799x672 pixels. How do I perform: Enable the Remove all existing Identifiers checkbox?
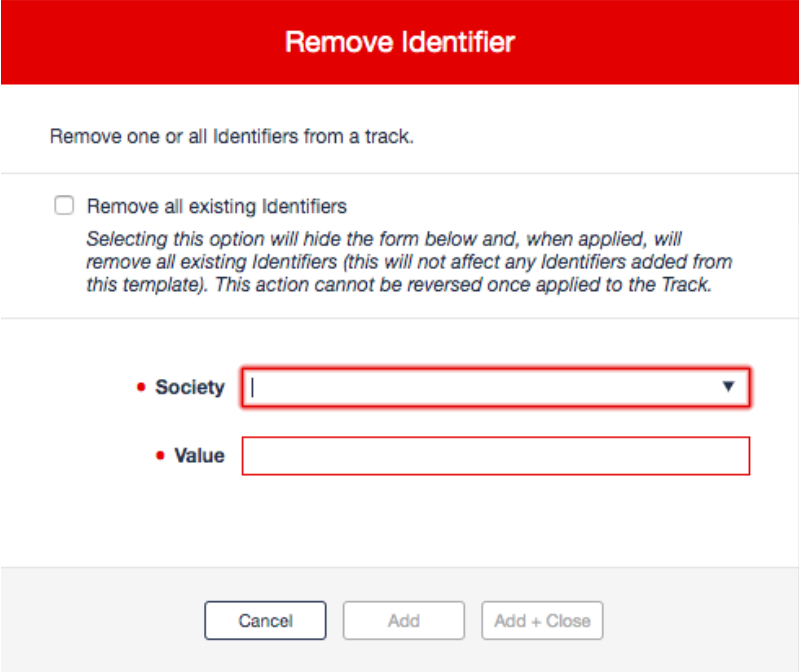click(x=64, y=206)
